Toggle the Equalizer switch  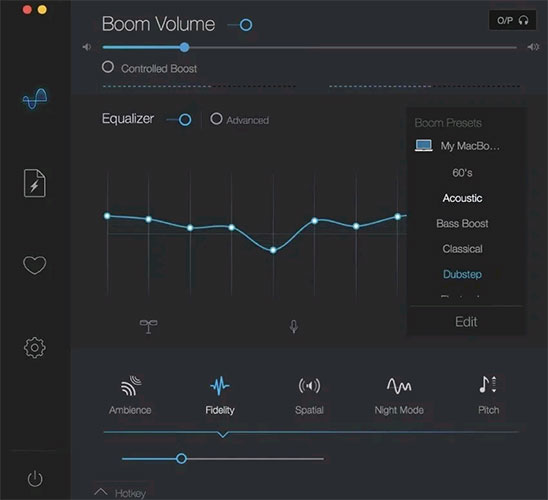[x=179, y=120]
